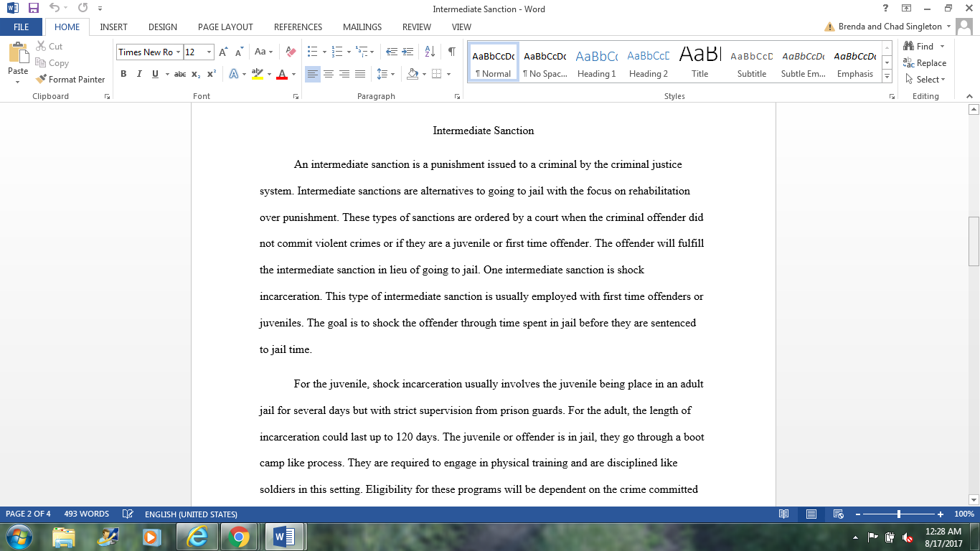Image resolution: width=980 pixels, height=551 pixels.
Task: Click the Clear All Formatting icon
Action: point(291,52)
